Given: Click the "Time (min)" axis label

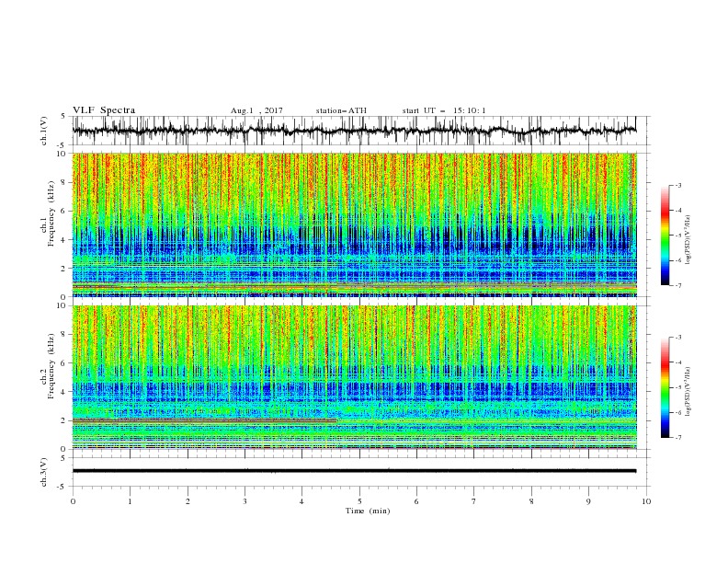Looking at the screenshot, I should click(368, 511).
